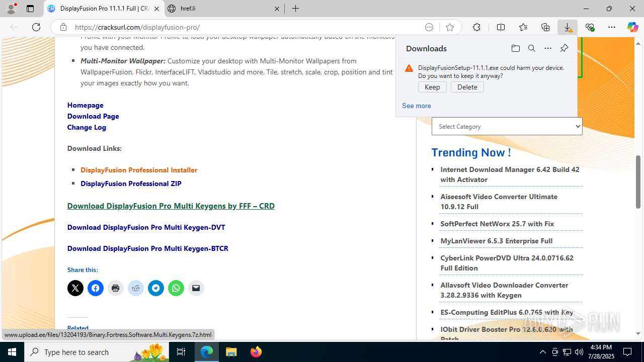Open File Explorer from taskbar
The width and height of the screenshot is (644, 362).
tap(231, 352)
